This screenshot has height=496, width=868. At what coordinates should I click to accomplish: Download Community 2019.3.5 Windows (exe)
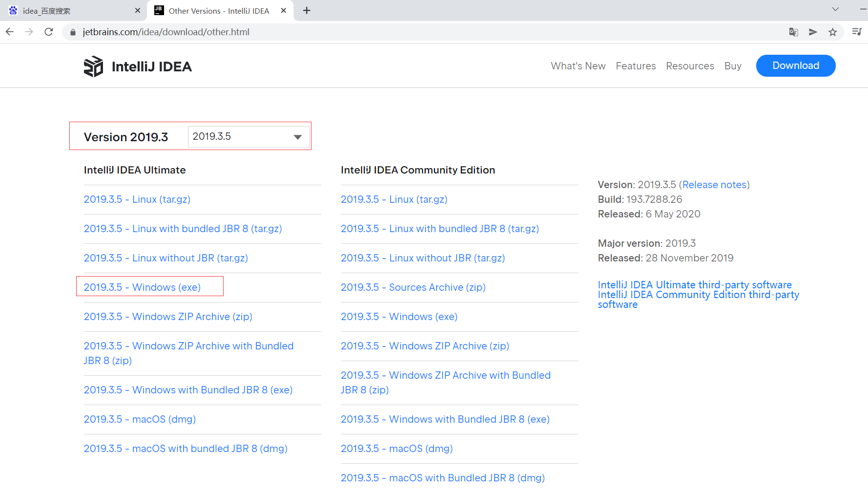(399, 317)
